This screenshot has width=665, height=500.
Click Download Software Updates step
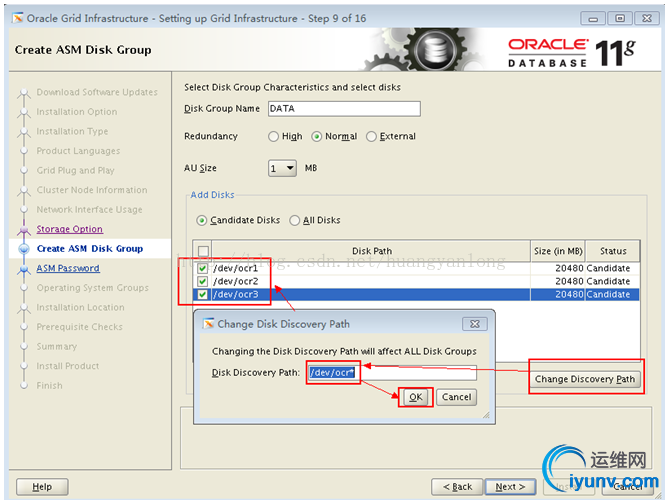point(97,92)
